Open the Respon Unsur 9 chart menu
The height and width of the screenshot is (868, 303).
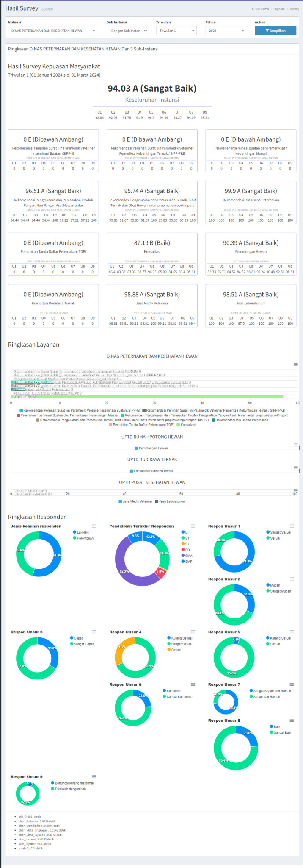94,777
